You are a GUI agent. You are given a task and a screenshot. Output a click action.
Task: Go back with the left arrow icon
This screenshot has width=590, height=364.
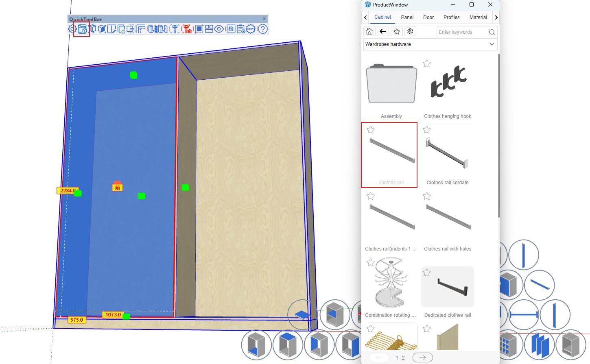pyautogui.click(x=383, y=31)
